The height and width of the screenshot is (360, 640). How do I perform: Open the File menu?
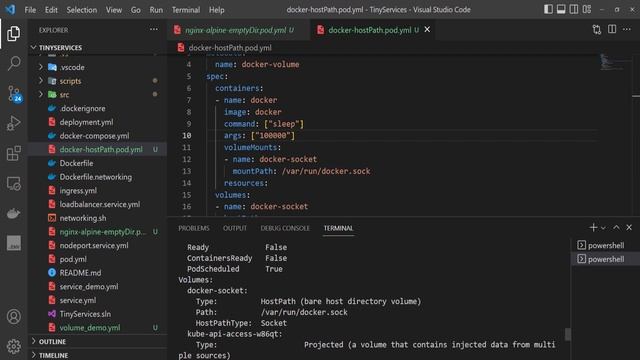click(x=30, y=10)
